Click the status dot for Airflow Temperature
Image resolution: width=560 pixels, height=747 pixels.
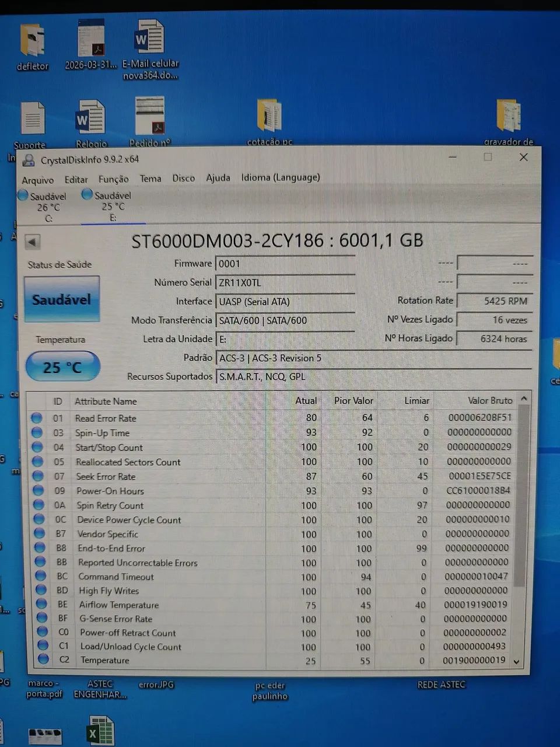[x=41, y=603]
